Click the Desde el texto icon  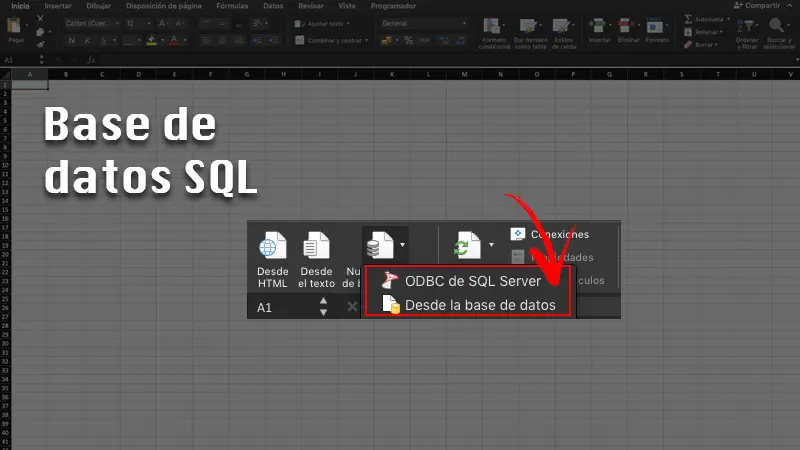tap(316, 246)
